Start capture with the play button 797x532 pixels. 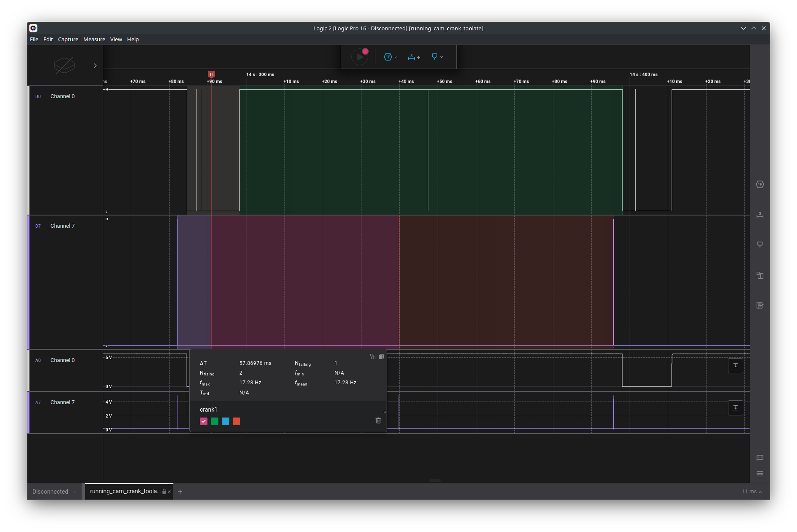[359, 57]
